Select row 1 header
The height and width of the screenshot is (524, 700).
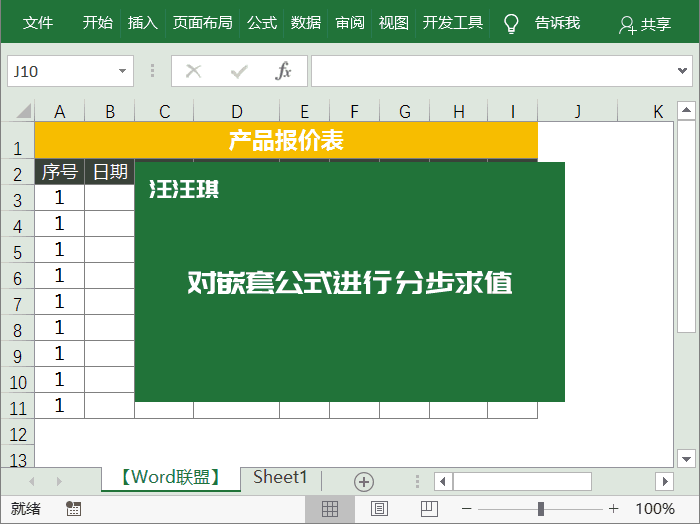pyautogui.click(x=18, y=140)
